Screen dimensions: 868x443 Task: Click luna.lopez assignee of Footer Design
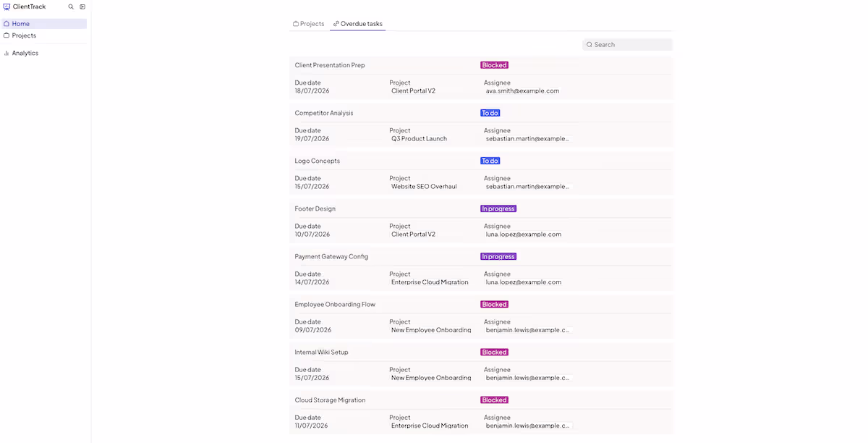(524, 235)
